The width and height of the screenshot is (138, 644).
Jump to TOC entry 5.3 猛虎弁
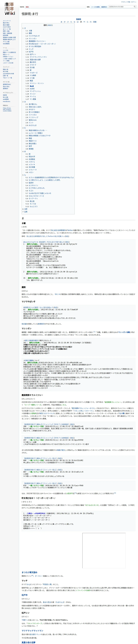[29, 183]
